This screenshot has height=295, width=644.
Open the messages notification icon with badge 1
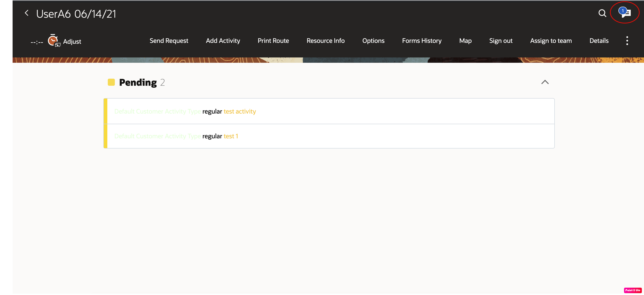pos(625,13)
